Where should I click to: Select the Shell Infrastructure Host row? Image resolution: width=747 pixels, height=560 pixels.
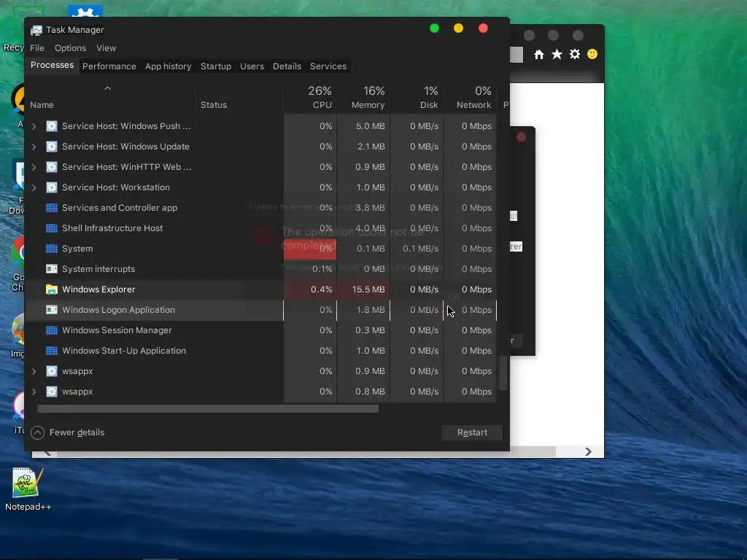coord(260,228)
